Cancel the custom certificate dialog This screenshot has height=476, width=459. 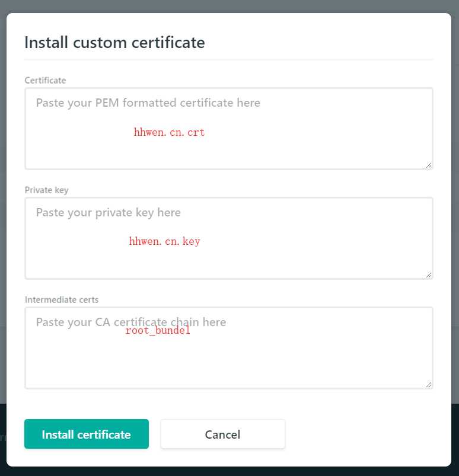tap(222, 434)
